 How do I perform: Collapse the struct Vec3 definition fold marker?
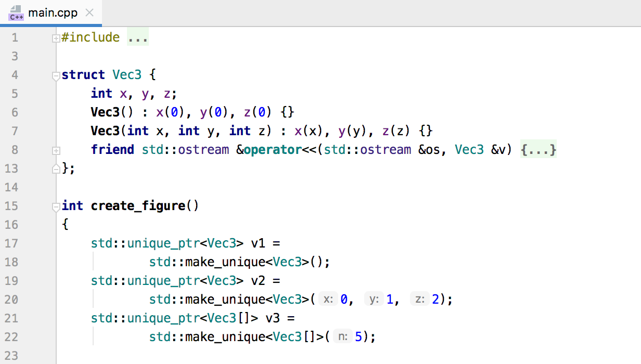point(56,76)
